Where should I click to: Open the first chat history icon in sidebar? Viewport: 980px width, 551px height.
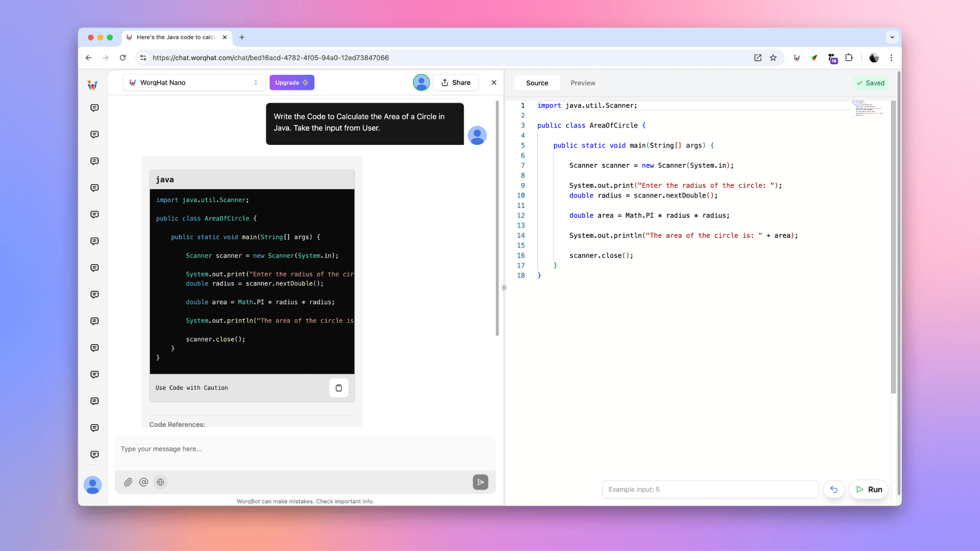point(94,108)
